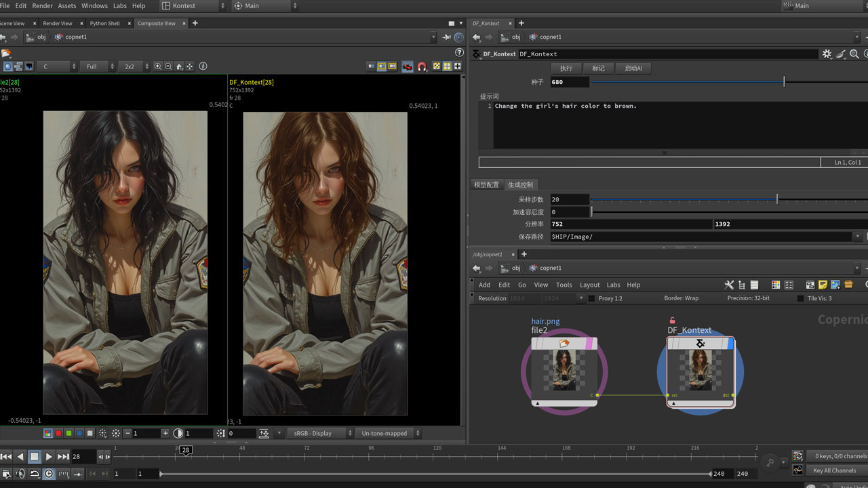
Task: Click the color palette icon in network editor
Action: pos(776,285)
